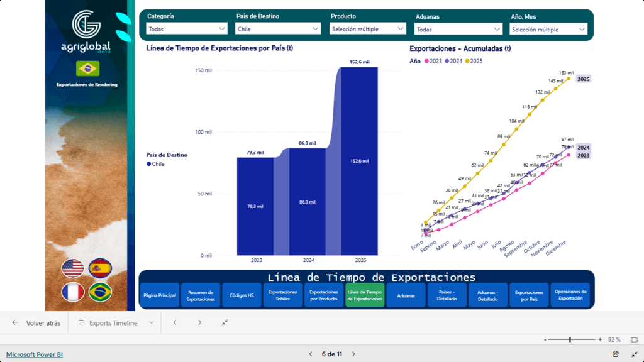644x362 pixels.
Task: Click the zoom in plus icon
Action: tap(599, 339)
